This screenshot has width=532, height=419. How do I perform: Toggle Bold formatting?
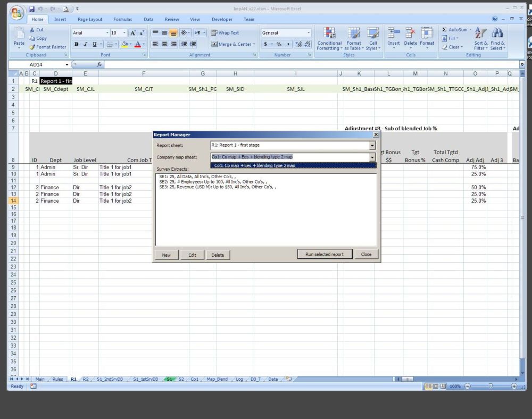(x=77, y=45)
